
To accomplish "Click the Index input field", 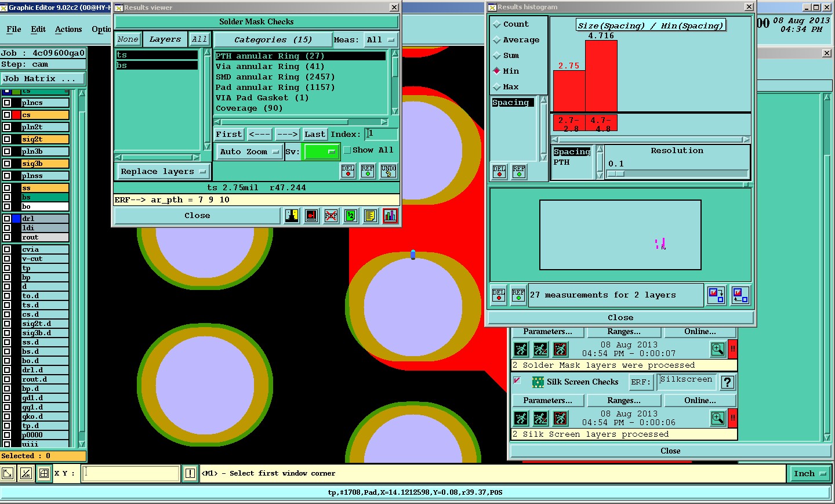I will (381, 134).
